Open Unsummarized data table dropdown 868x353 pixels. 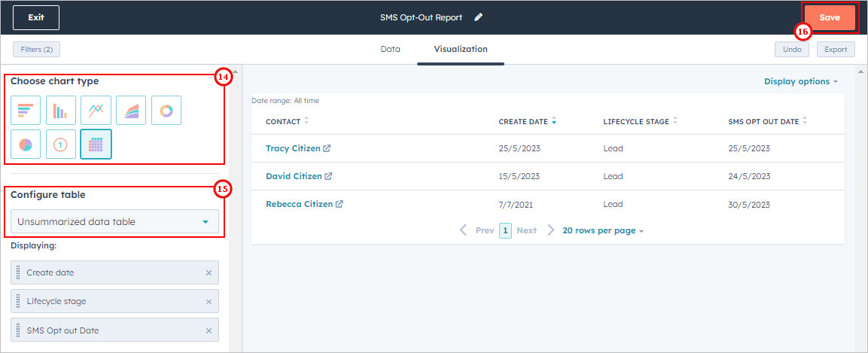(114, 221)
